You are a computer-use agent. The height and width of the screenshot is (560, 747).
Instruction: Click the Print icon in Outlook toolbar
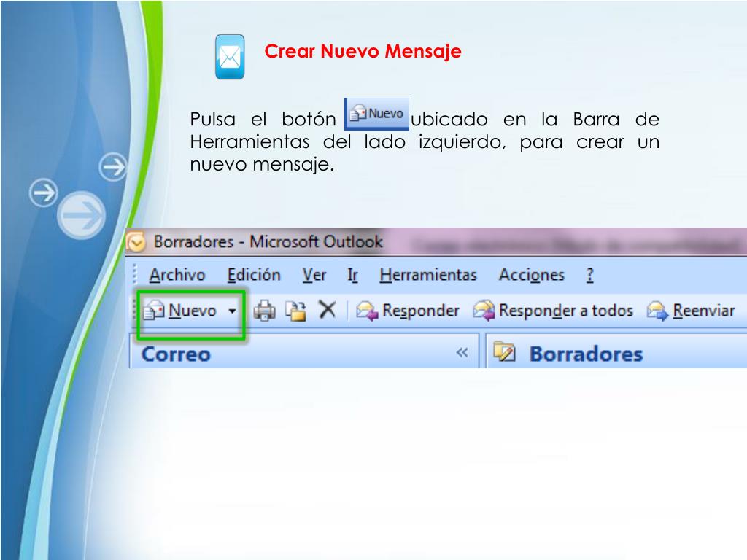[x=264, y=311]
